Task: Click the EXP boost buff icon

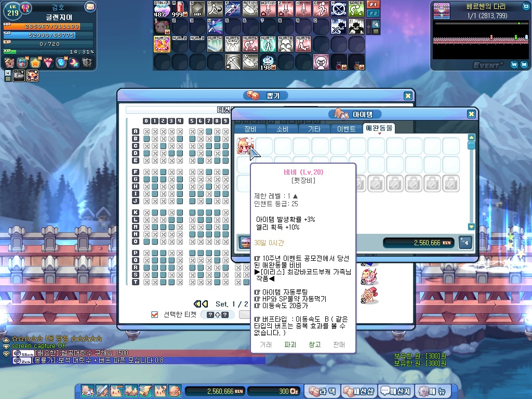Action: coord(19,76)
